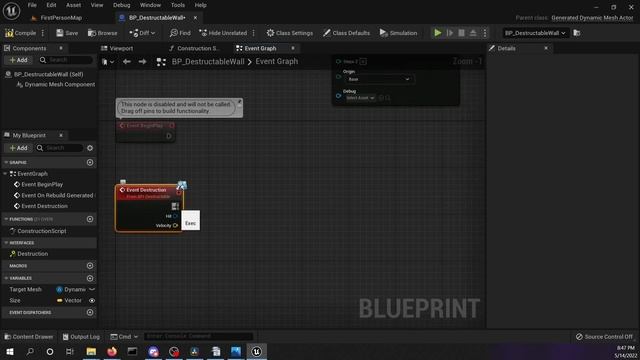Collapse the EventGraph tree item

[5, 173]
